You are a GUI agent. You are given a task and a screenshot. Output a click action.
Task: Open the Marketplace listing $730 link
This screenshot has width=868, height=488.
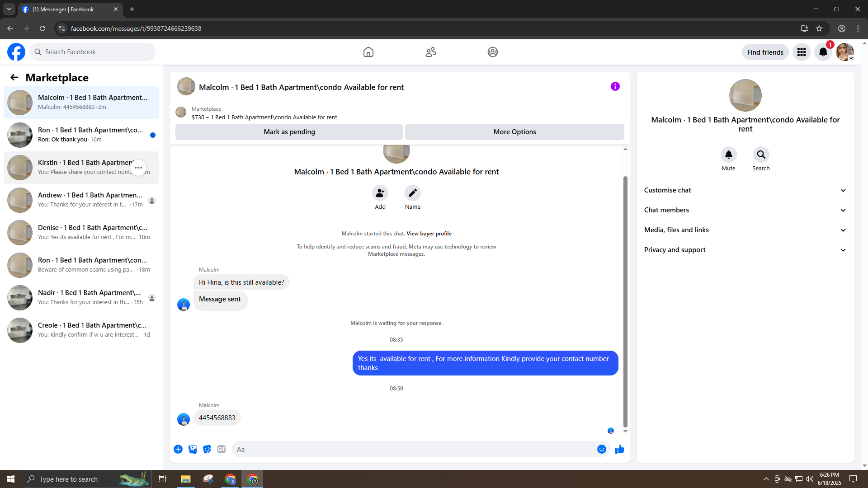click(x=264, y=117)
